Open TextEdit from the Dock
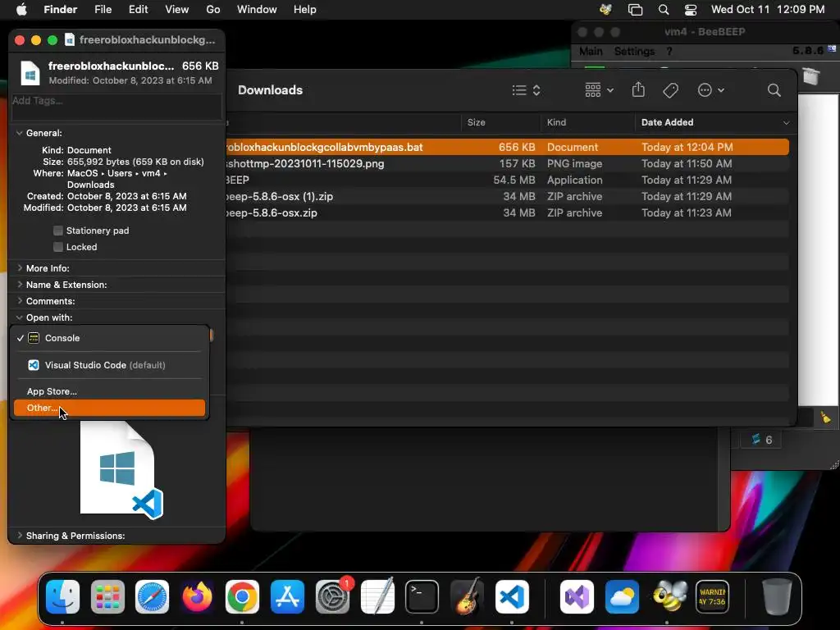This screenshot has width=840, height=630. point(377,596)
